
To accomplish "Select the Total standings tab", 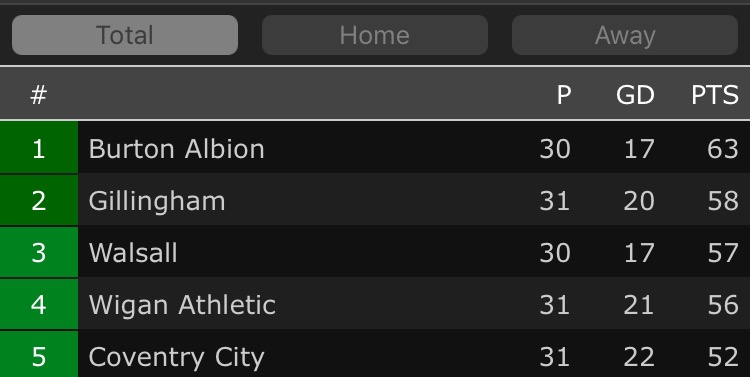I will (x=125, y=35).
